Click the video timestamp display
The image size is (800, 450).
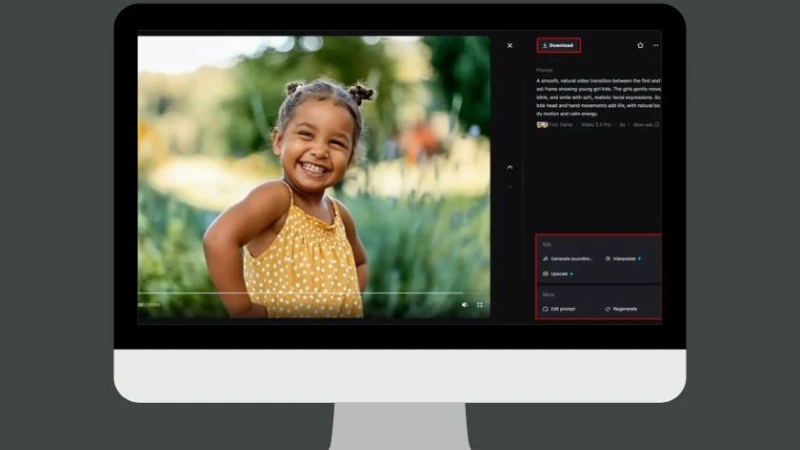147,304
